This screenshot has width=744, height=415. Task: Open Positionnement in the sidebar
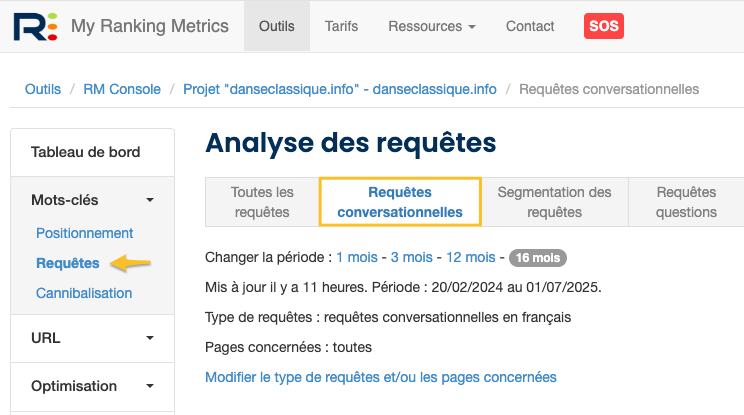[84, 233]
